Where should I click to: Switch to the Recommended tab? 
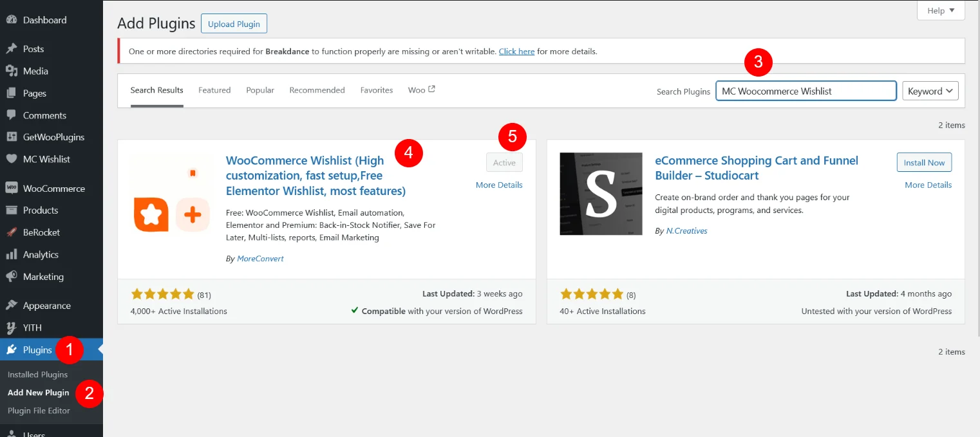[317, 90]
